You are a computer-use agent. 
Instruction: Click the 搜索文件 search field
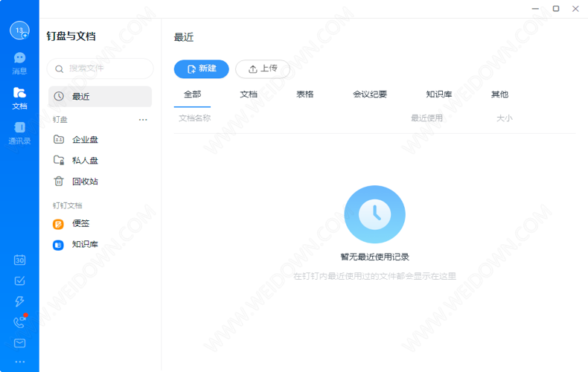[100, 68]
